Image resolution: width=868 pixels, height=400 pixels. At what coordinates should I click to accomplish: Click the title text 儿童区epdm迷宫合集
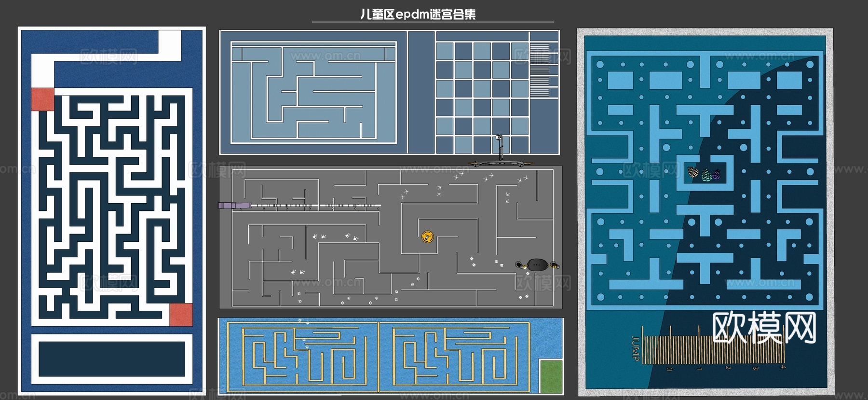click(418, 14)
